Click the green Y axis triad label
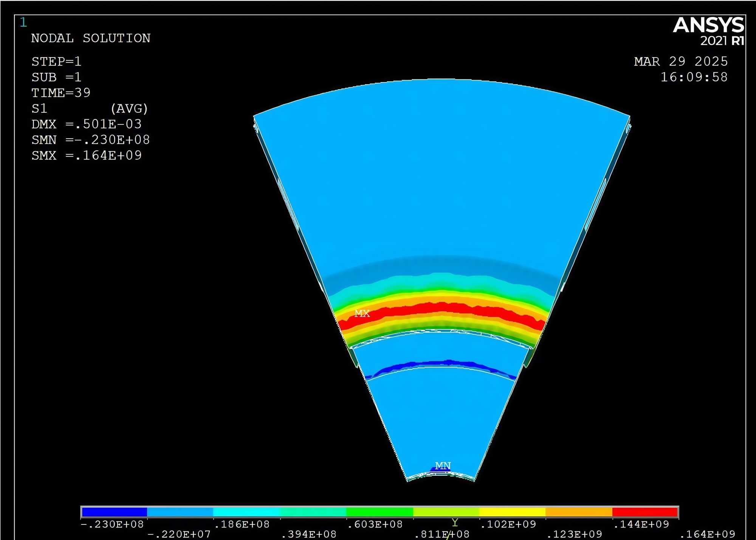 455,523
